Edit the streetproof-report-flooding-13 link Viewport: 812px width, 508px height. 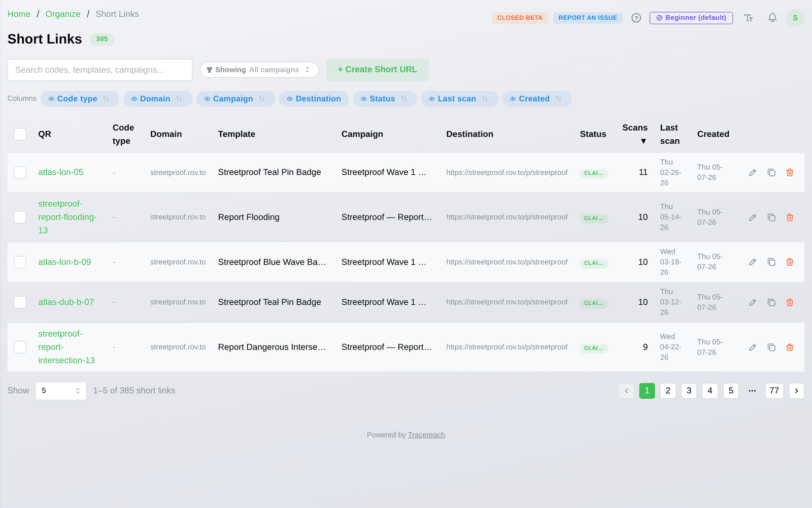[x=753, y=217]
